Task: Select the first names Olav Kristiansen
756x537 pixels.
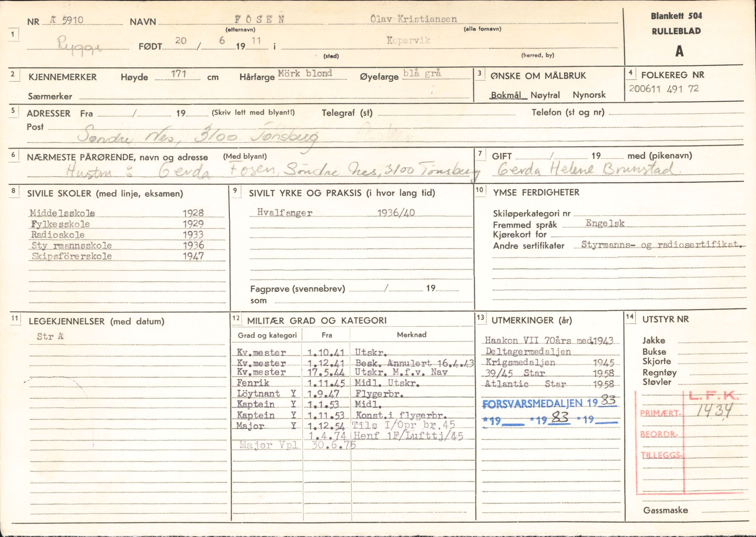Action: [413, 19]
